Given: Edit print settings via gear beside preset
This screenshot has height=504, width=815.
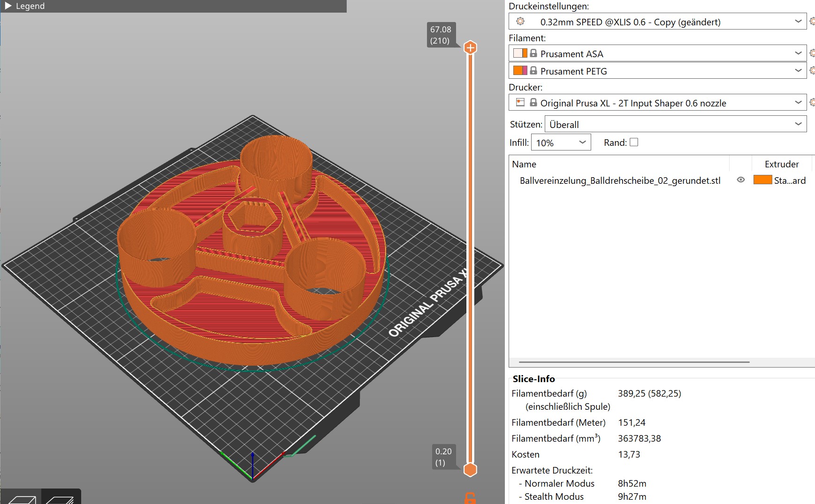Looking at the screenshot, I should pyautogui.click(x=812, y=21).
